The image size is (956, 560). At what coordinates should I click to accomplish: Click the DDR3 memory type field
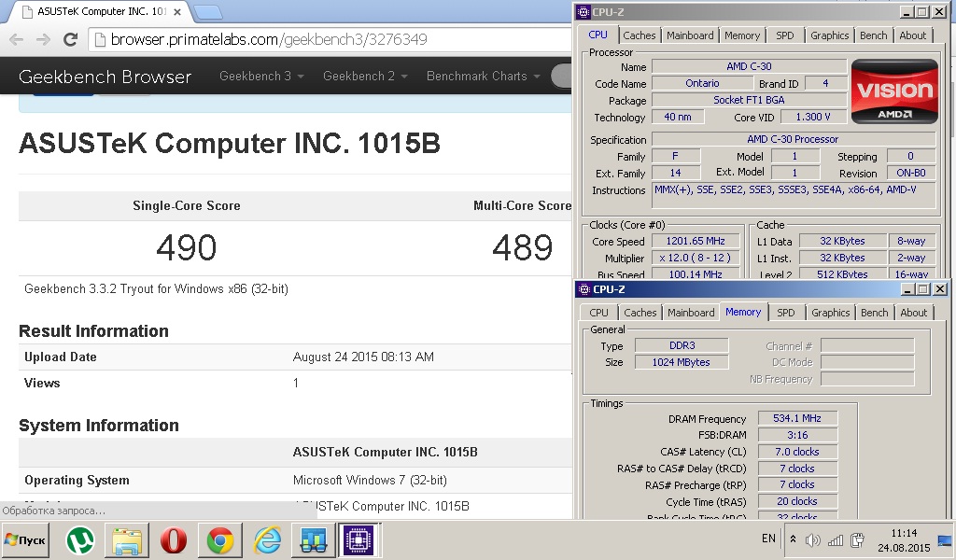(x=682, y=345)
